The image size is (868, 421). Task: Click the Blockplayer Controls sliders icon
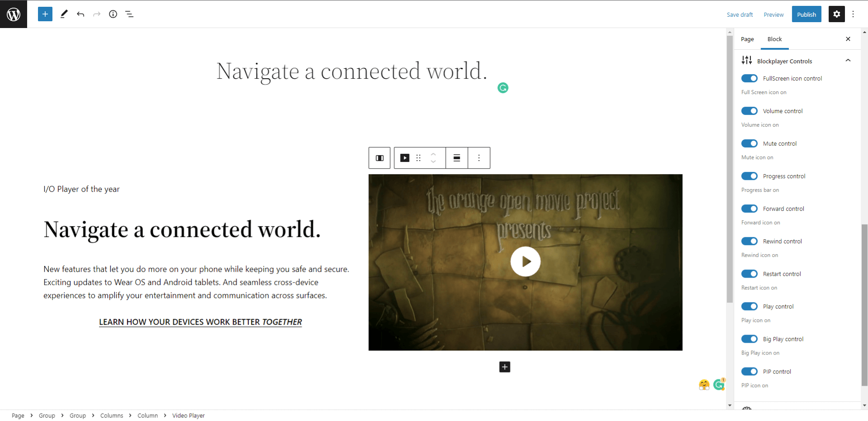(x=747, y=60)
